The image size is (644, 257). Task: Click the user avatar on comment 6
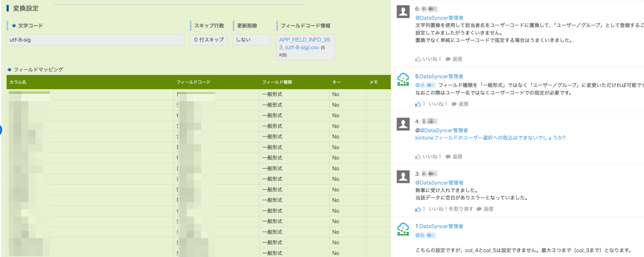pyautogui.click(x=403, y=11)
